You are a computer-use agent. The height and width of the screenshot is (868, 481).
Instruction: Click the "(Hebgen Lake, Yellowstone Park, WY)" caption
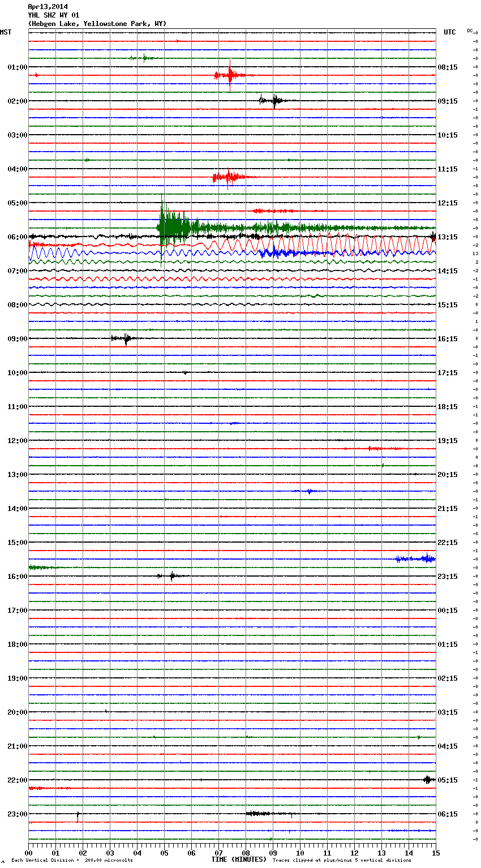(x=97, y=24)
